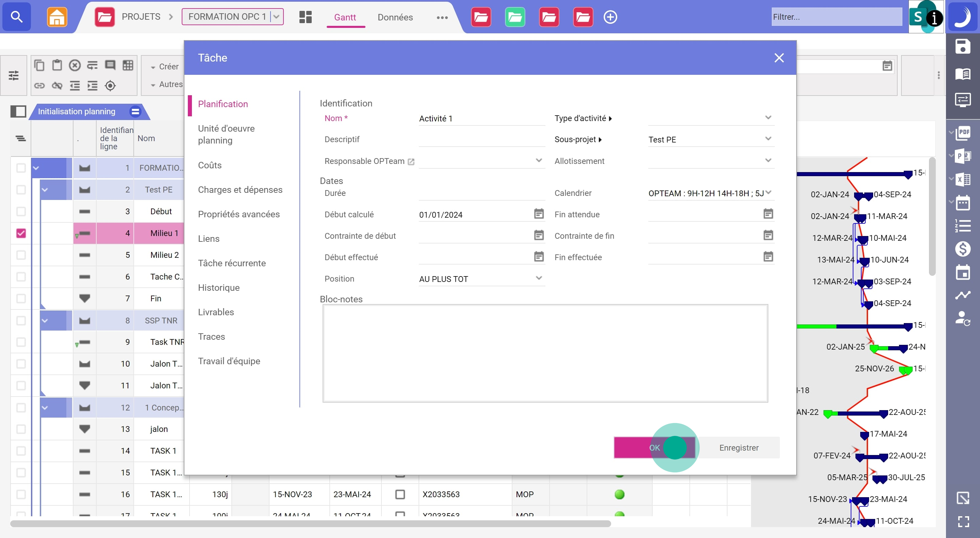Click inside the Bloc-notes text area

pos(545,353)
